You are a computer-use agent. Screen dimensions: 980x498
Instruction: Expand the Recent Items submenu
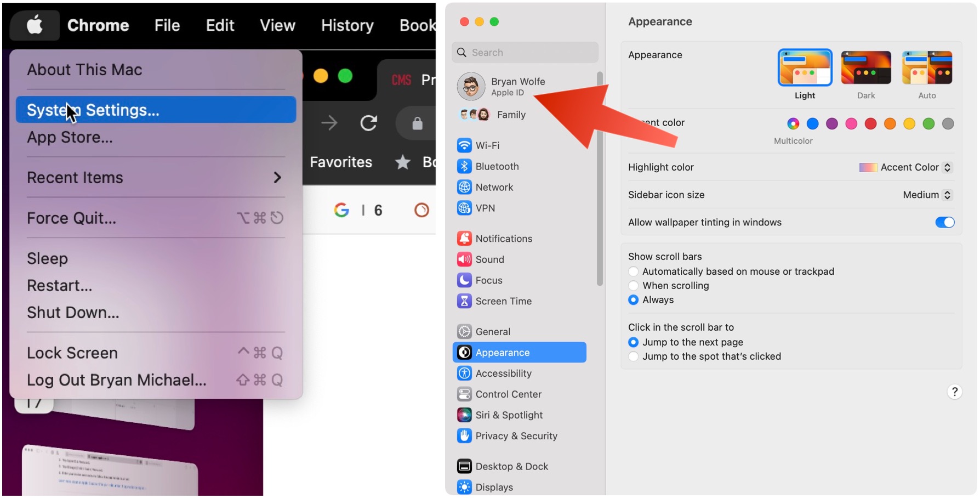coord(156,178)
